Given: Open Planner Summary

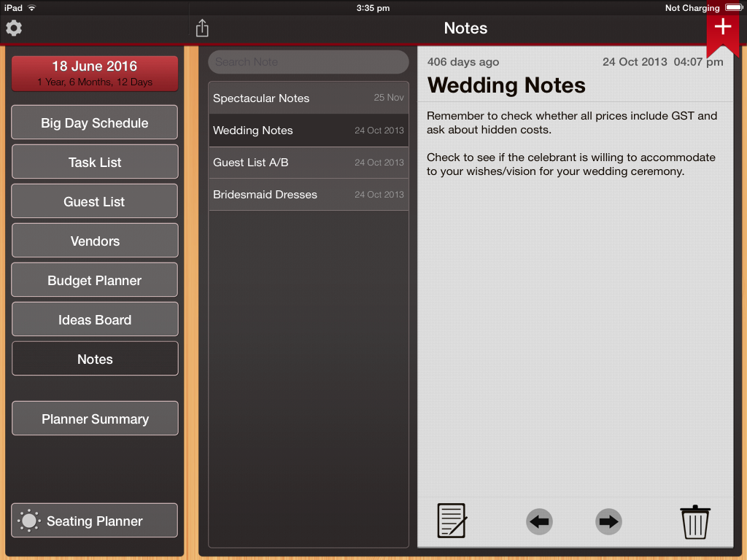Looking at the screenshot, I should (95, 419).
